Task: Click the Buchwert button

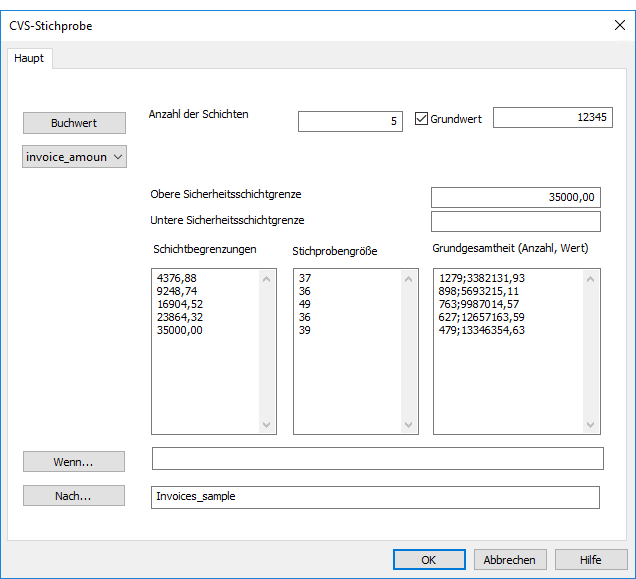Action: [x=74, y=123]
